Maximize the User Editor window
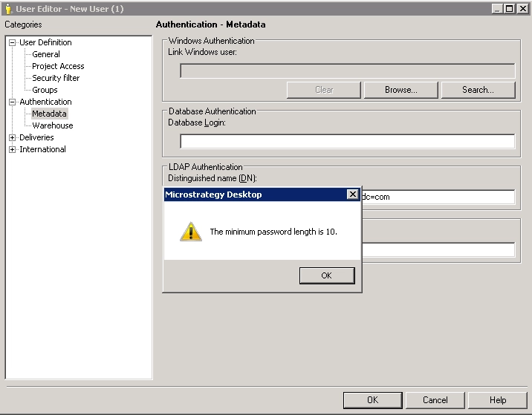The height and width of the screenshot is (415, 532). point(509,8)
